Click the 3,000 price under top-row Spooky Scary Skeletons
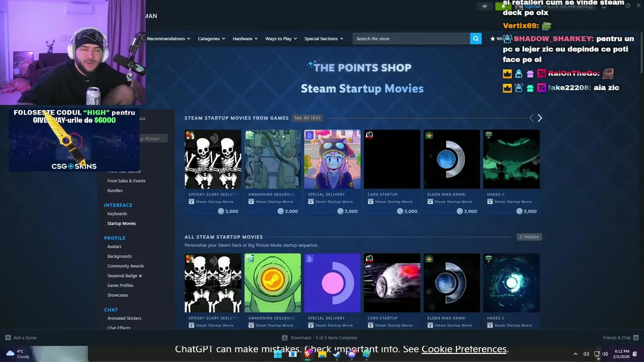644x362 pixels. point(228,211)
